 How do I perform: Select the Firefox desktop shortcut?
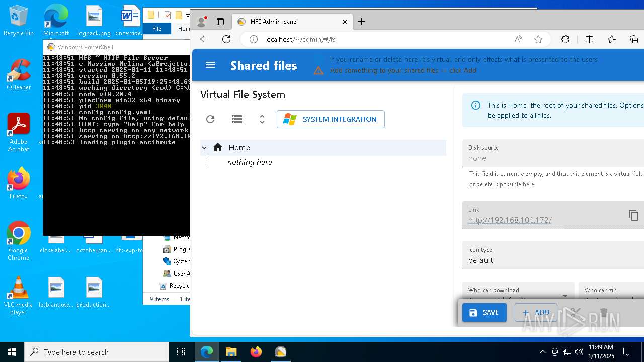click(x=19, y=183)
